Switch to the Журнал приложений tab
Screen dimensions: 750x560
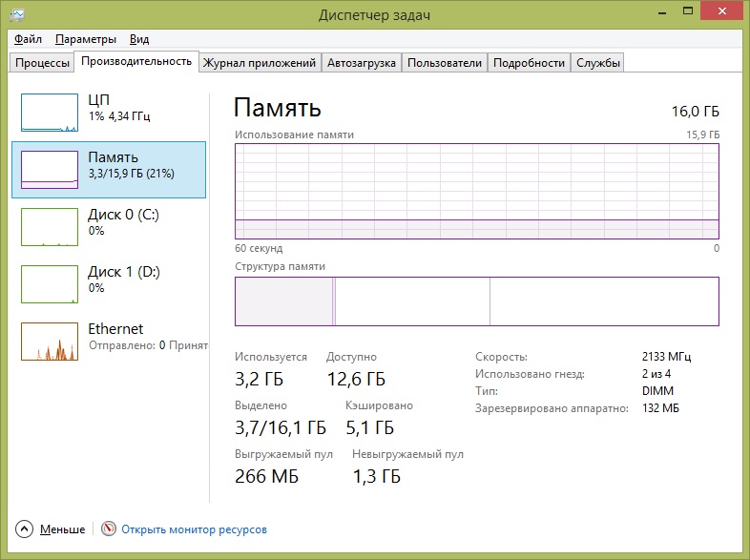tap(260, 63)
